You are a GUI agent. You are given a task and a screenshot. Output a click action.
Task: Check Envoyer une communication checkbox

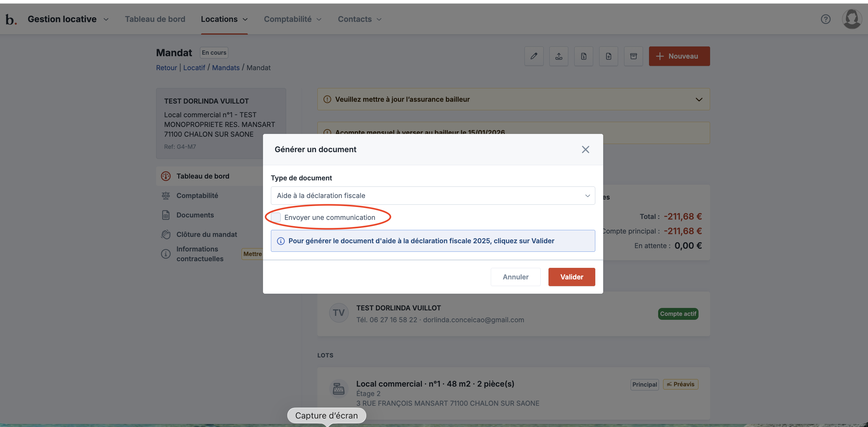click(x=276, y=217)
